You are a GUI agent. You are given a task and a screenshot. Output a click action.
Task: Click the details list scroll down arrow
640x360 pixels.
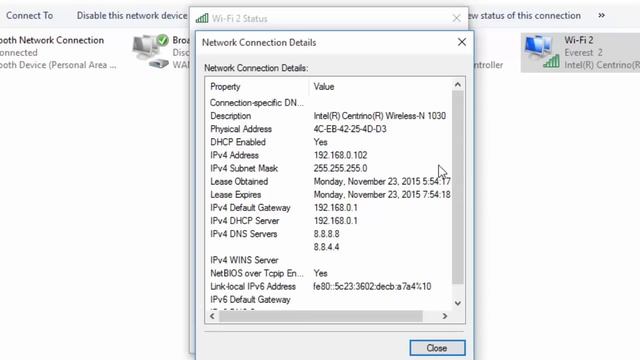pos(458,303)
